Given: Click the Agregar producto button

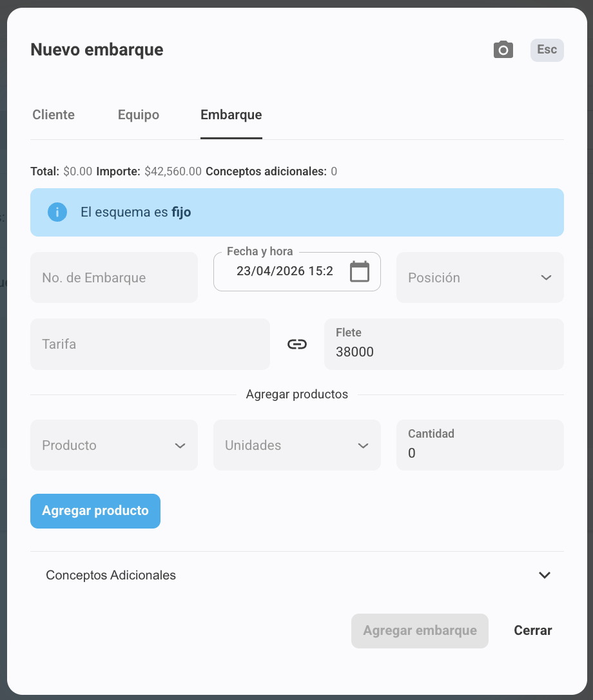Looking at the screenshot, I should pyautogui.click(x=95, y=510).
